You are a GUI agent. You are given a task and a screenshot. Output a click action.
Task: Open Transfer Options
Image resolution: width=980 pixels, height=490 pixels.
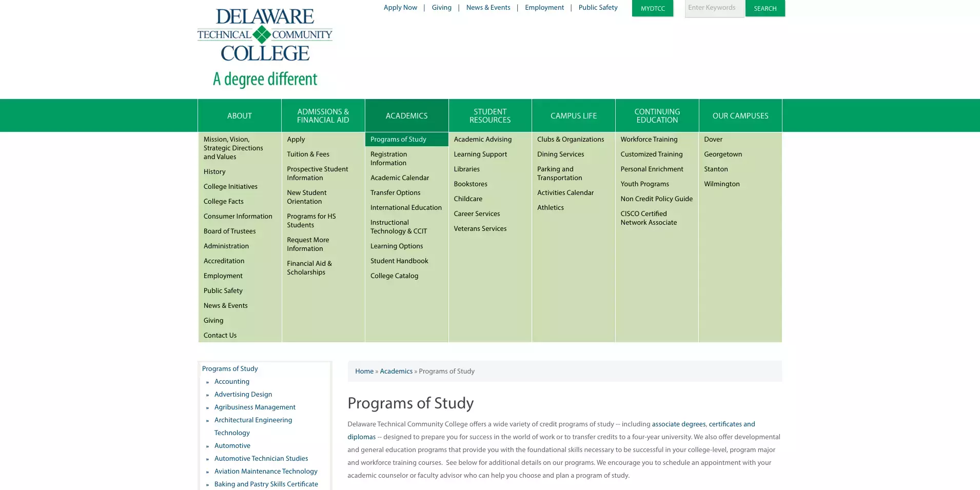[395, 192]
